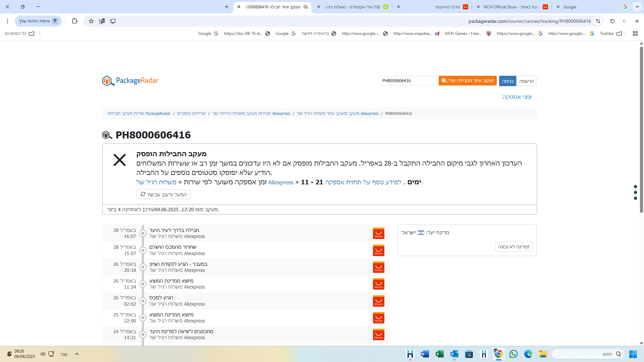
Task: Click the bookmark star icon
Action: (91, 21)
